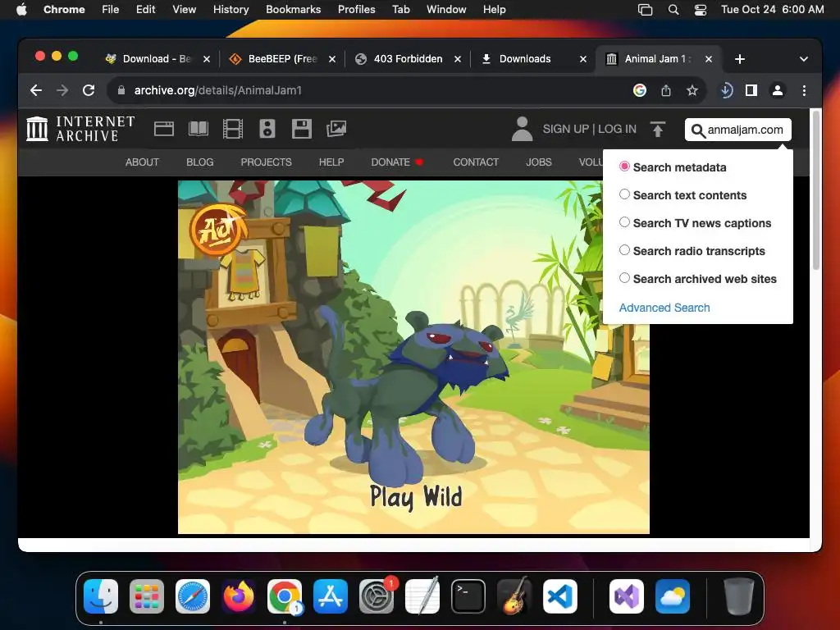Switch to BeeBEEP (Free) tab
Image resolution: width=840 pixels, height=630 pixels.
(282, 59)
